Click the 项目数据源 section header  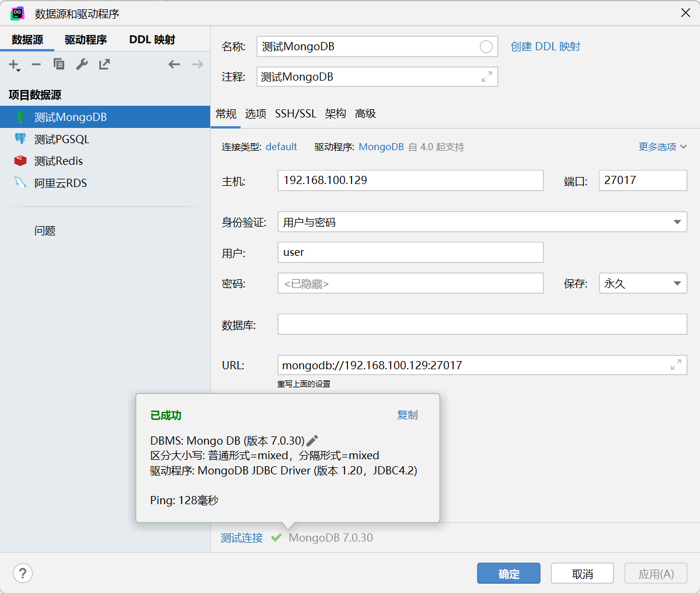click(x=35, y=95)
